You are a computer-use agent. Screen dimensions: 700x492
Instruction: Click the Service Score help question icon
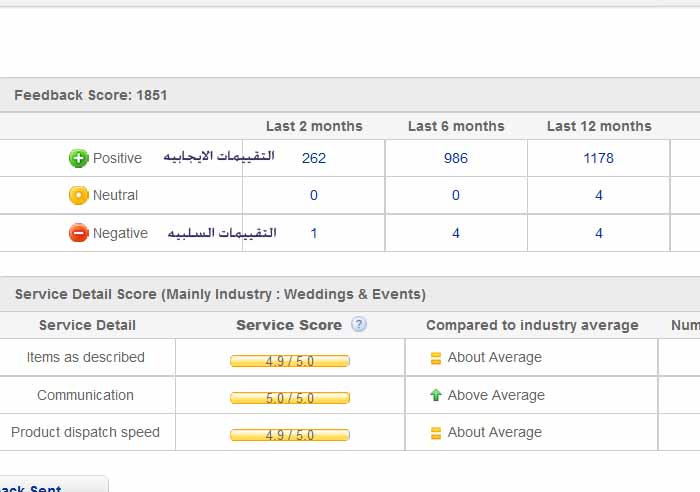(358, 324)
